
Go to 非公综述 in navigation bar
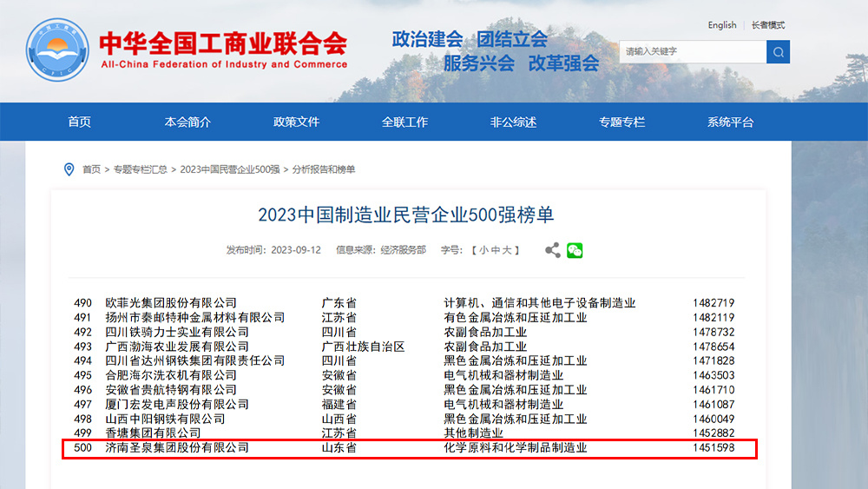pos(513,122)
